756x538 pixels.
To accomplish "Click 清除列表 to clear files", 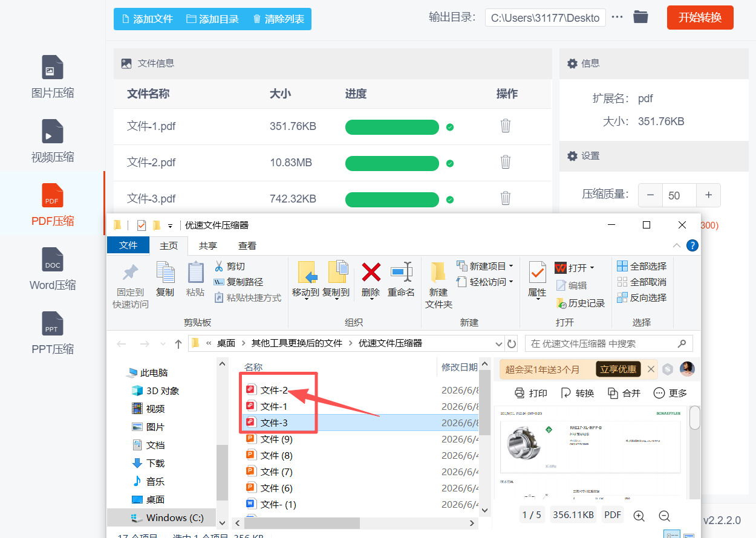I will click(278, 19).
